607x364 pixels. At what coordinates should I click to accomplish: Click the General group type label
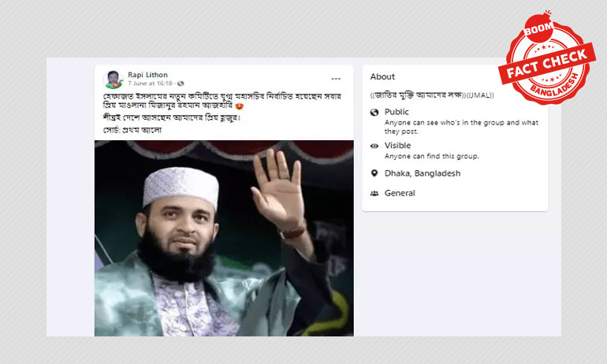coord(400,193)
